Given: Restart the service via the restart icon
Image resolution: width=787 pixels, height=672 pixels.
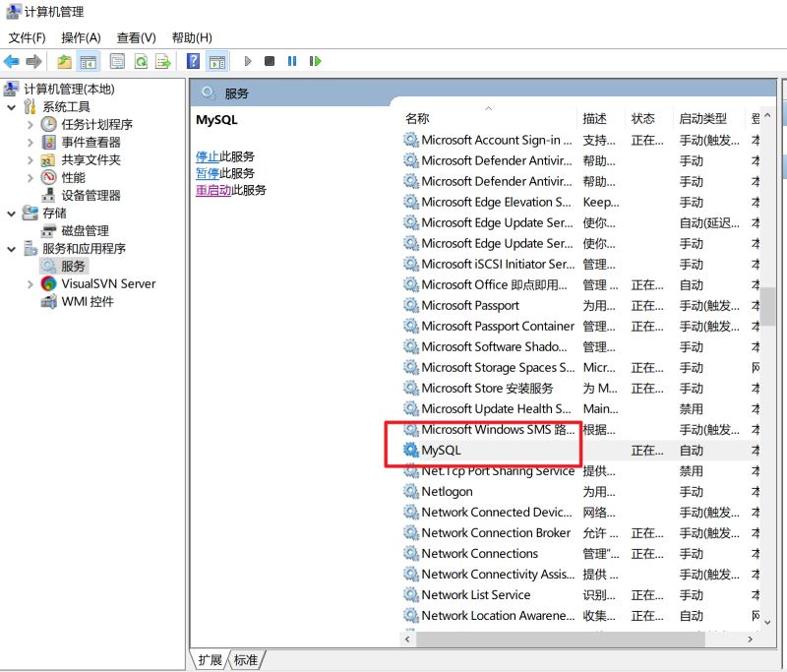Looking at the screenshot, I should tap(313, 61).
